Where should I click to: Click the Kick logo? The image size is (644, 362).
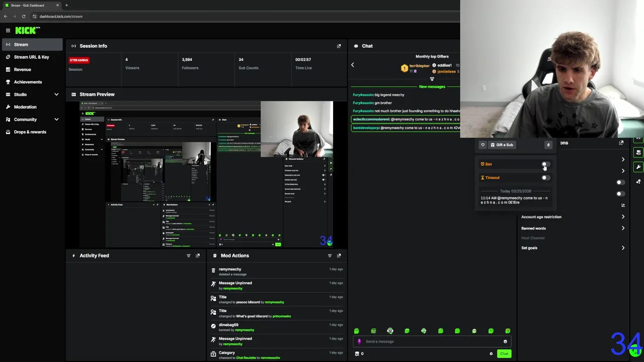tap(27, 31)
